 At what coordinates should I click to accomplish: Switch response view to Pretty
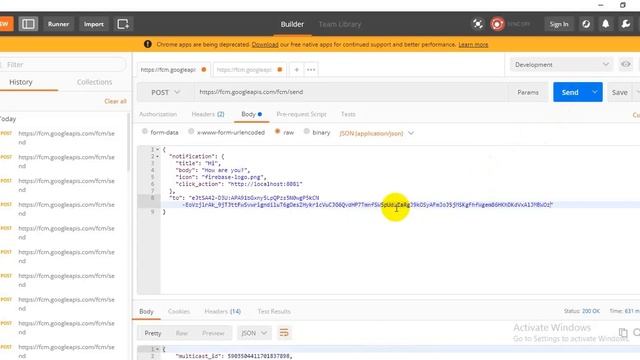click(x=153, y=333)
